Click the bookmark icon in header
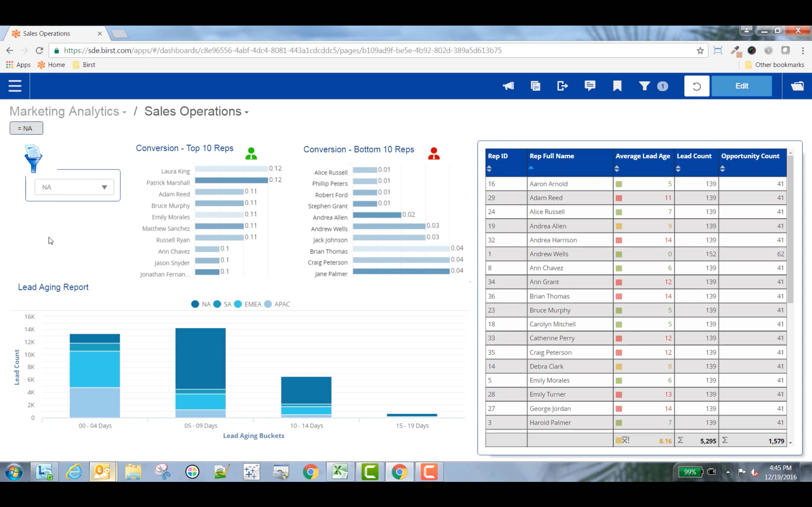The image size is (812, 507). point(617,86)
